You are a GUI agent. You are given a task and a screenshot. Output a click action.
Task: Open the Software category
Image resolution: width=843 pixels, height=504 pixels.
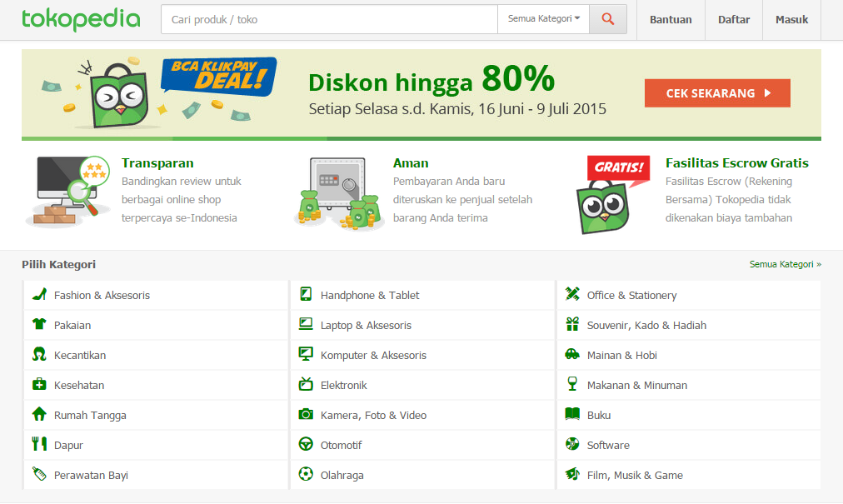click(689, 445)
